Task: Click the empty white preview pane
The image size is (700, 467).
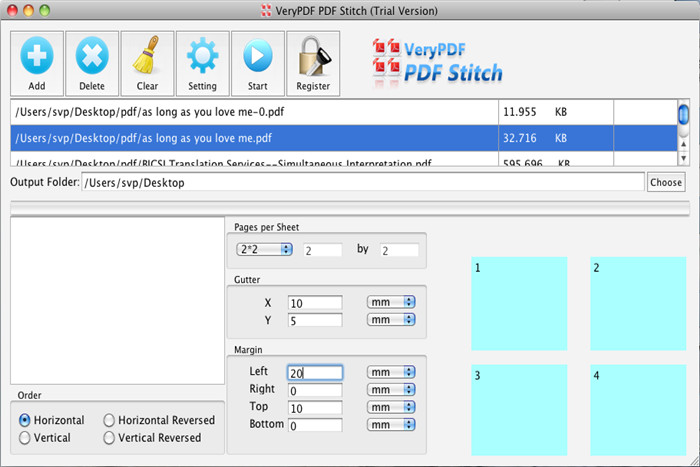Action: 117,300
